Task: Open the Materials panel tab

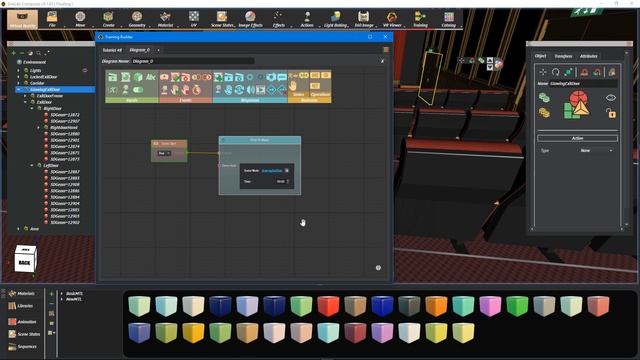Action: (22, 293)
